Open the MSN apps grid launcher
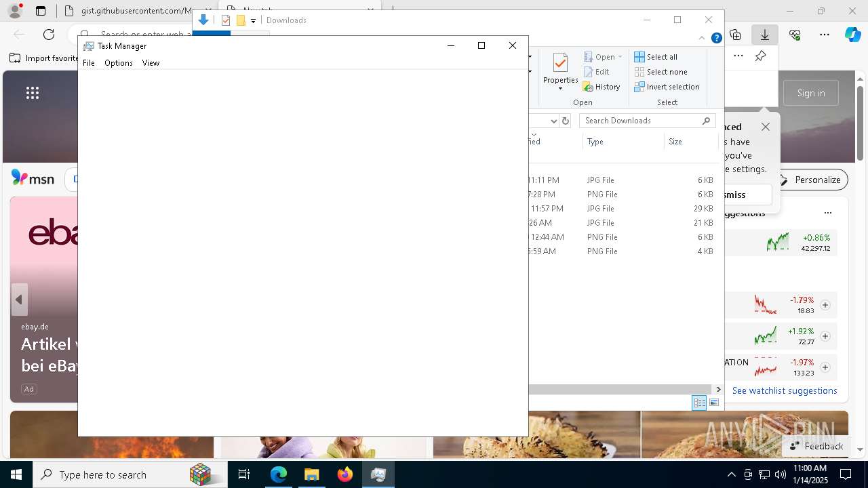The height and width of the screenshot is (488, 868). (x=33, y=93)
